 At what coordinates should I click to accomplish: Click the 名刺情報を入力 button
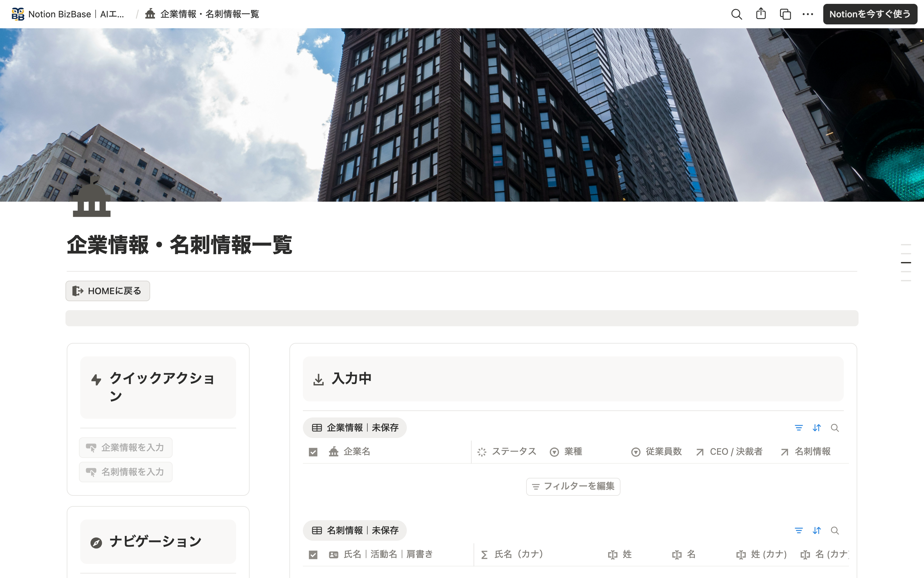click(126, 472)
